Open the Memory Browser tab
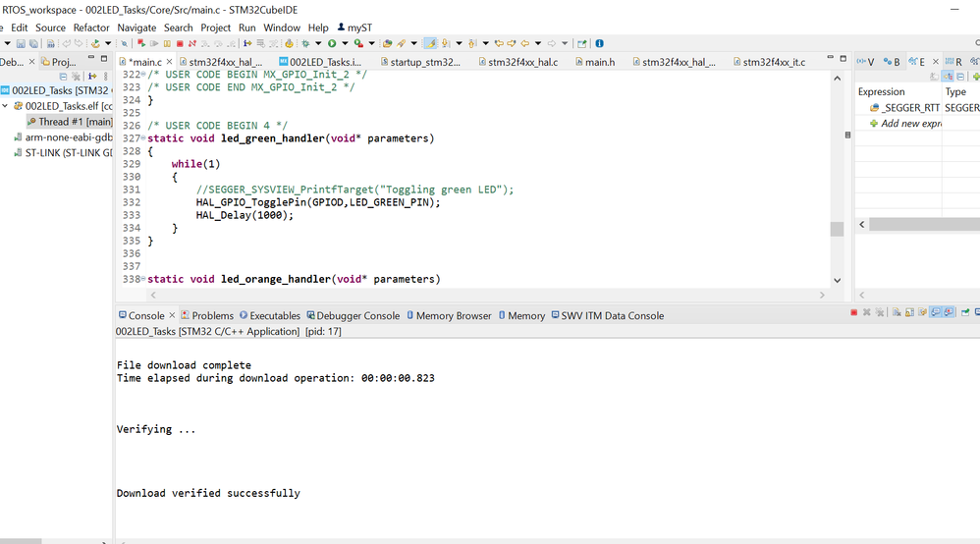 pos(449,316)
